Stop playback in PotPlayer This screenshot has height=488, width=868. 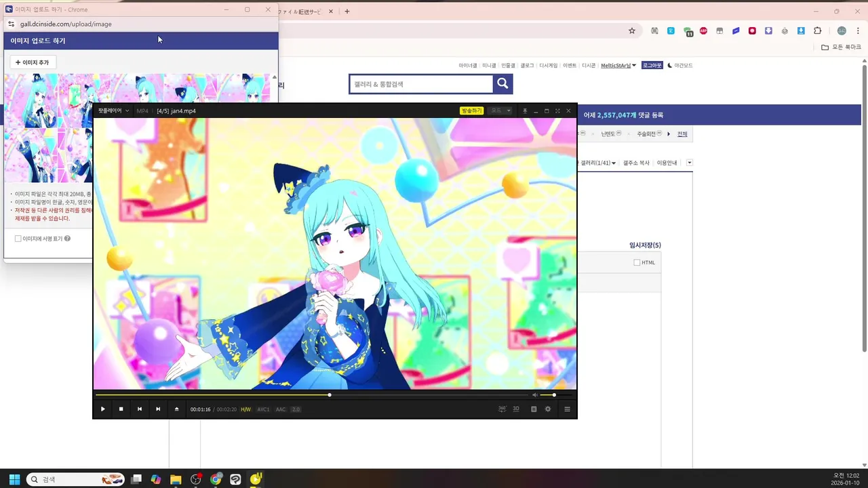point(121,409)
